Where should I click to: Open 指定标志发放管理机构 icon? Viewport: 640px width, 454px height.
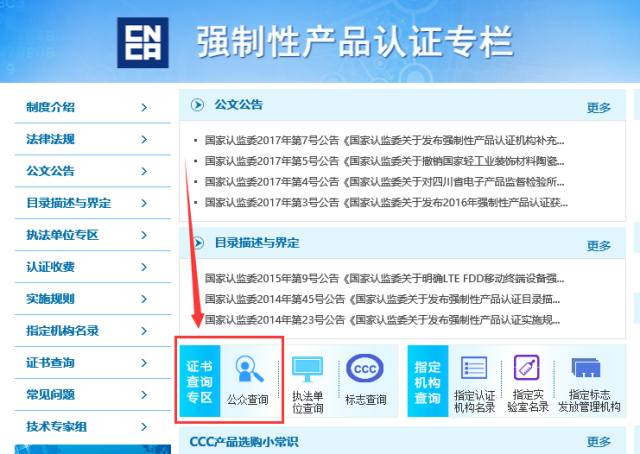click(586, 368)
